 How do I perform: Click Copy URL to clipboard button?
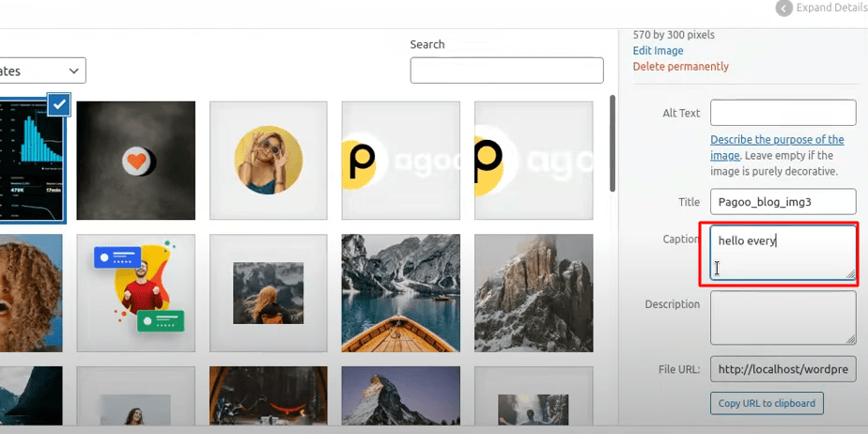767,403
